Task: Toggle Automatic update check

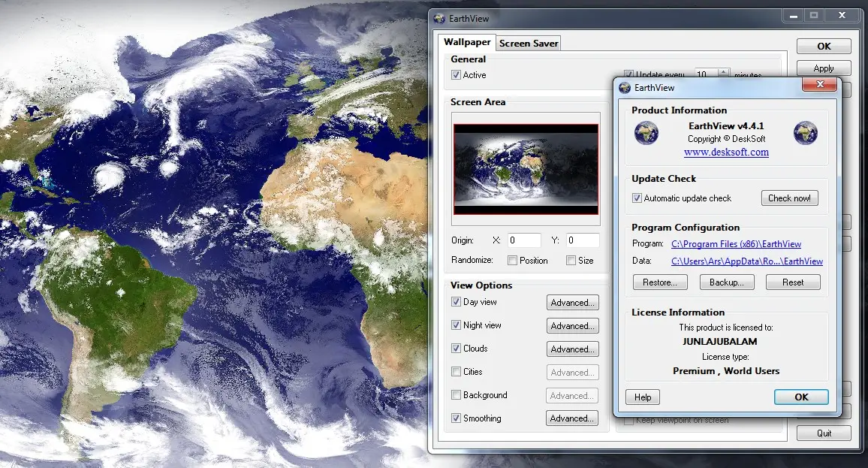Action: 637,198
